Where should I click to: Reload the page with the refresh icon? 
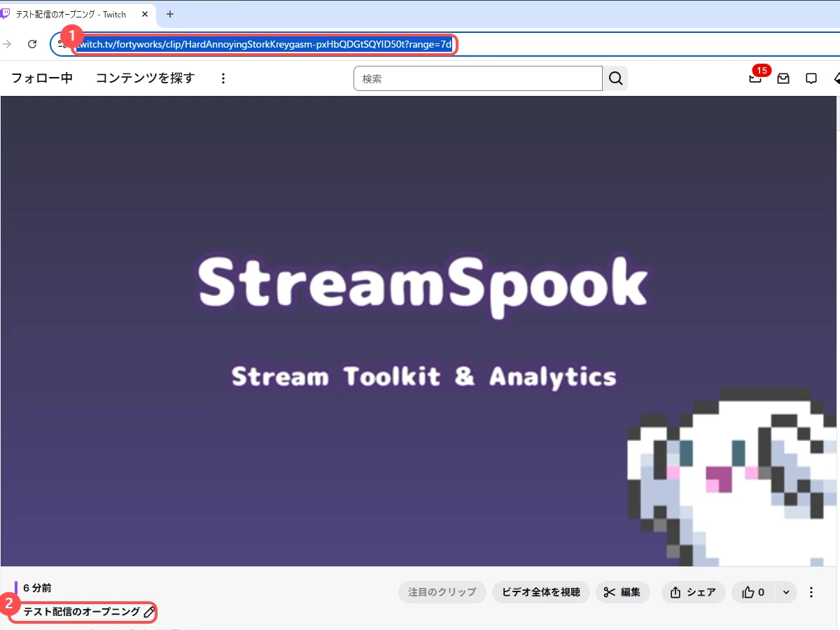tap(32, 44)
